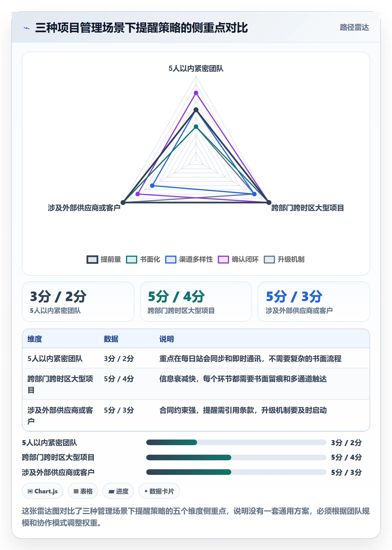Click the 说明 column header

point(167,339)
